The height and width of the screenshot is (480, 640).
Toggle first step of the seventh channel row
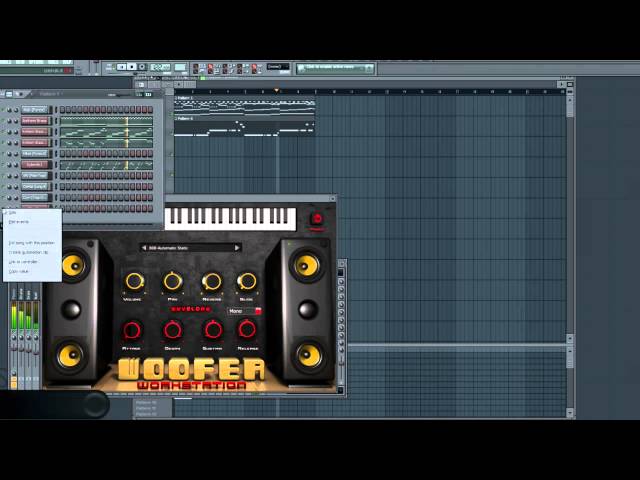click(63, 176)
